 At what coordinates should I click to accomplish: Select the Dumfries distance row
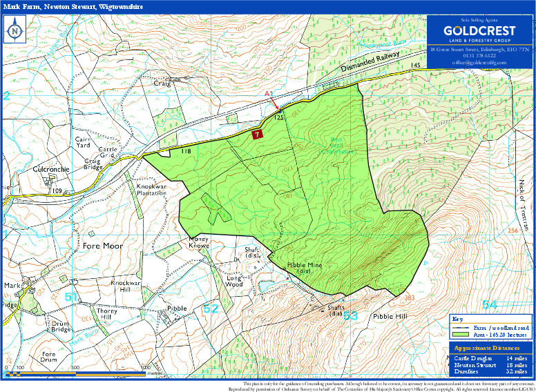pos(490,371)
